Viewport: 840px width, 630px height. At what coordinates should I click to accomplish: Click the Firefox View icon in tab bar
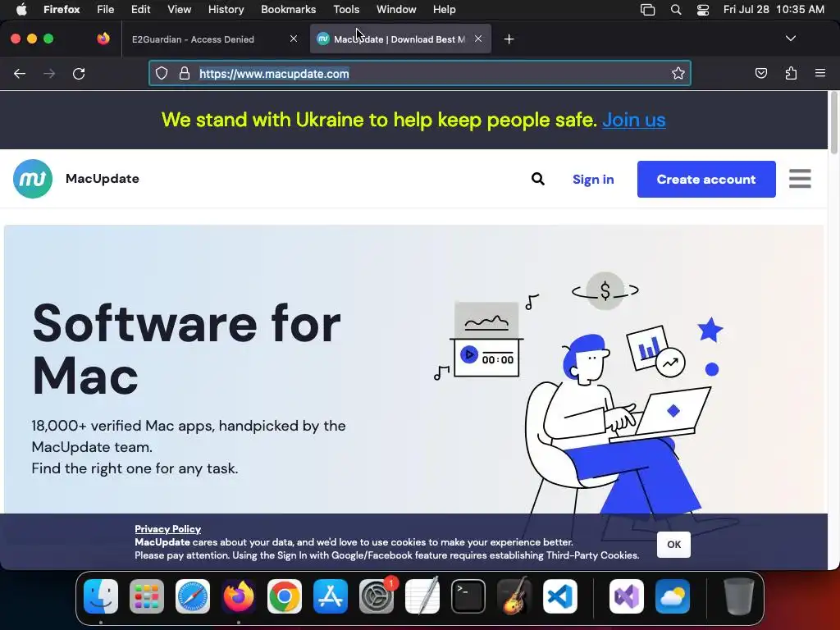103,39
